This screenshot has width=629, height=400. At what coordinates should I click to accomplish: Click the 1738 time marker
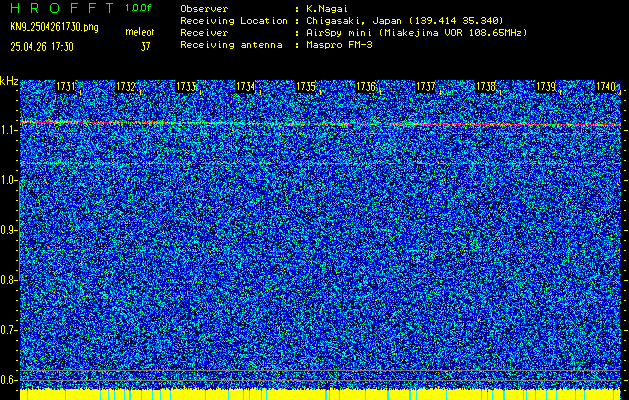(486, 87)
